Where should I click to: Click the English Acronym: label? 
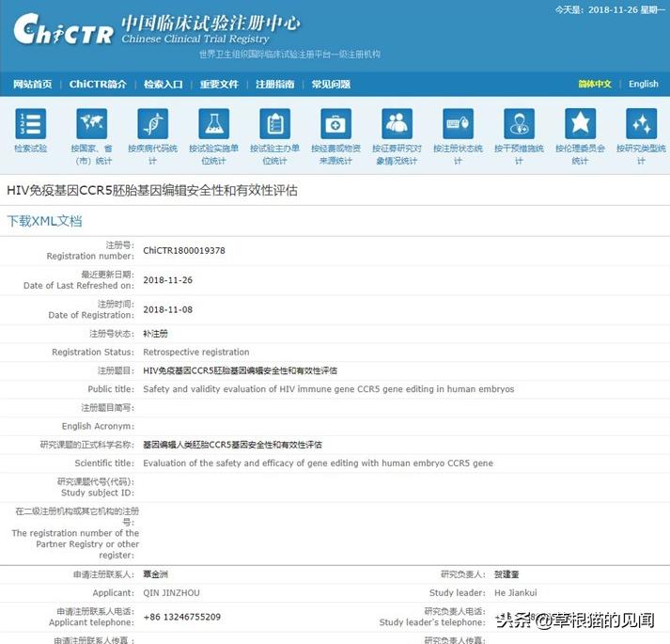click(98, 426)
